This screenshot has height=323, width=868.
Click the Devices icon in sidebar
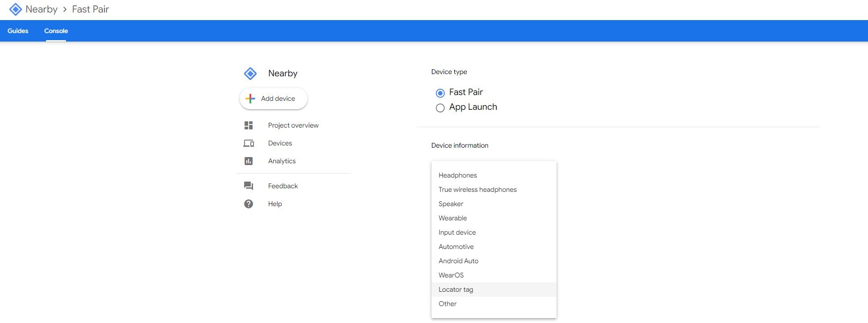[x=249, y=143]
